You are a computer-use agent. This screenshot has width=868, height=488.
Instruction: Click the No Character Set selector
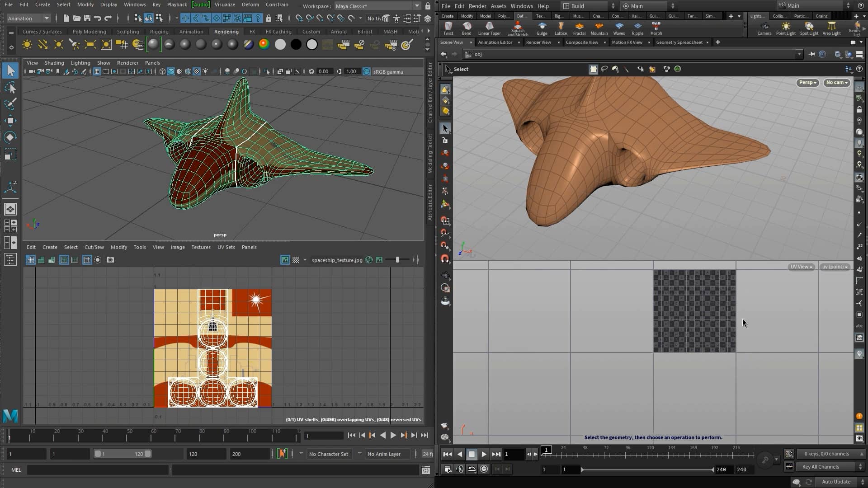329,454
